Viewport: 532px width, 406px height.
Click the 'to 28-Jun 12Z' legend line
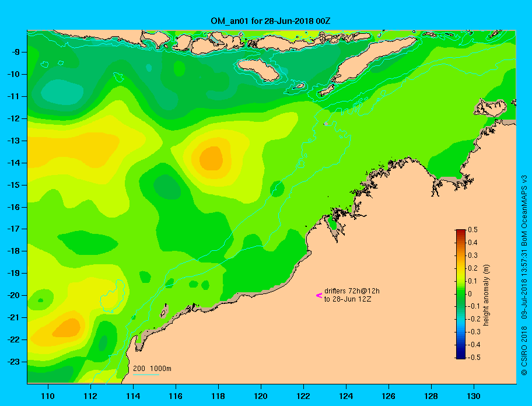click(348, 299)
